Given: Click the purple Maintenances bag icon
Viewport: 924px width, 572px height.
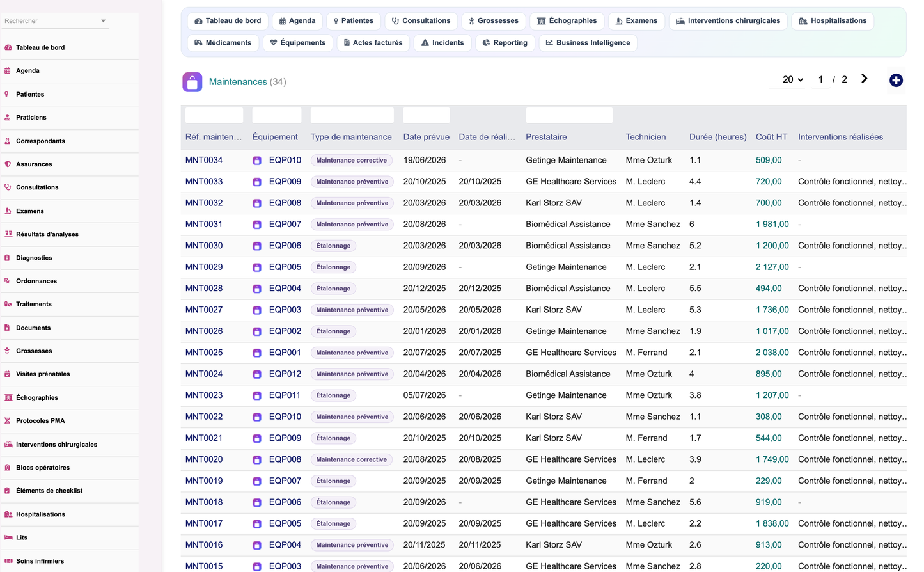Looking at the screenshot, I should pyautogui.click(x=192, y=82).
